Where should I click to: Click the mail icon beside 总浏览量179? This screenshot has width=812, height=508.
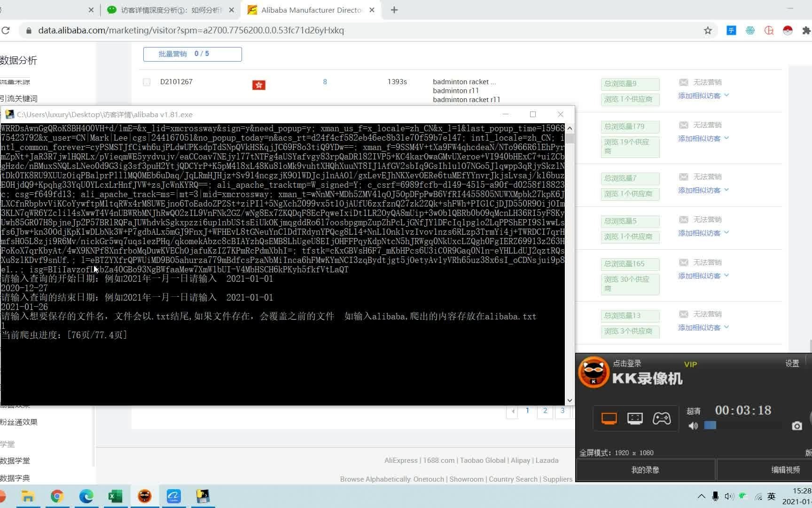(x=684, y=125)
